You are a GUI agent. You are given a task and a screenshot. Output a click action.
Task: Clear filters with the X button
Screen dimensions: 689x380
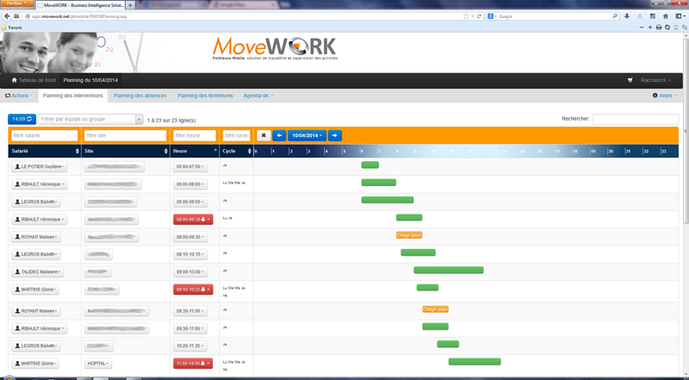coord(264,136)
